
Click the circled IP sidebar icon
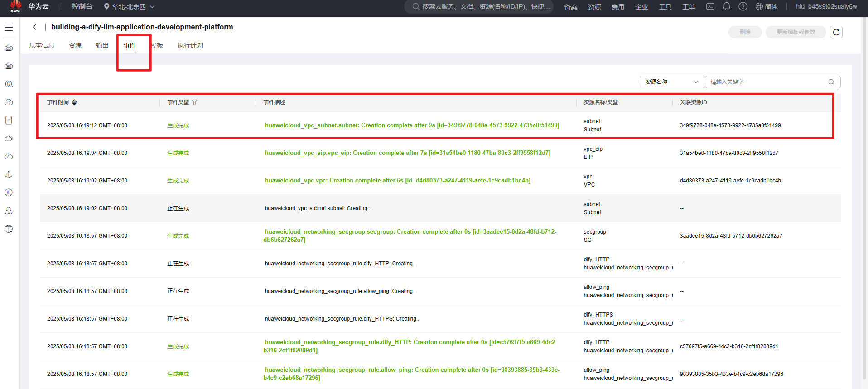click(x=9, y=192)
